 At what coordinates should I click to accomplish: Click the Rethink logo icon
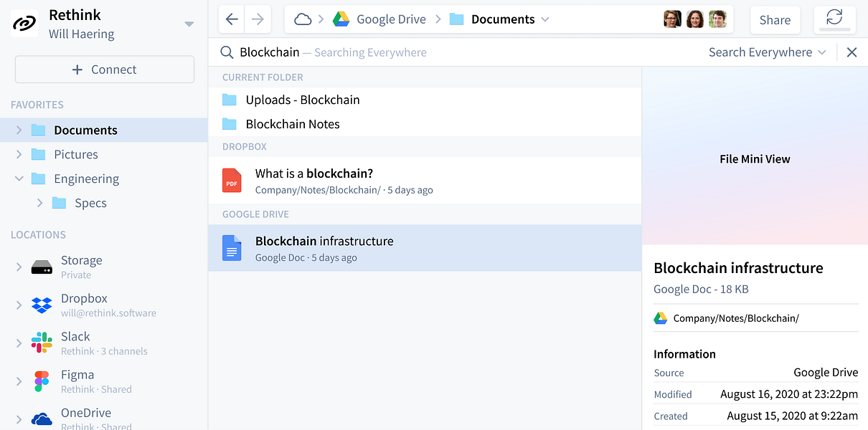coord(25,24)
